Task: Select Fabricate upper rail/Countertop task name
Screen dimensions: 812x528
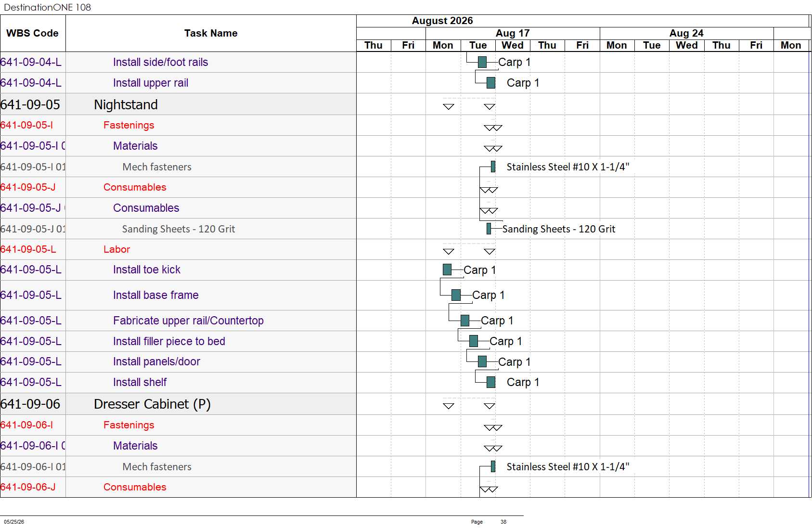Action: 188,321
